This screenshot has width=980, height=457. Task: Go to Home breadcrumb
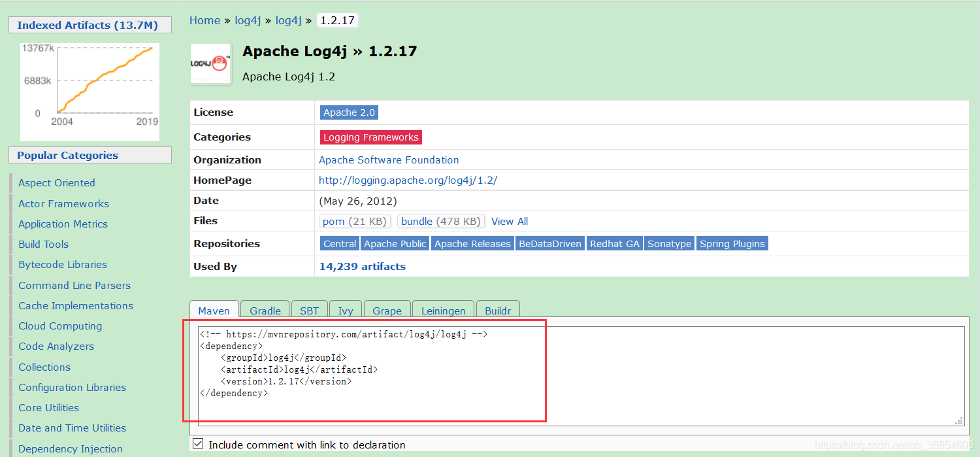click(204, 20)
